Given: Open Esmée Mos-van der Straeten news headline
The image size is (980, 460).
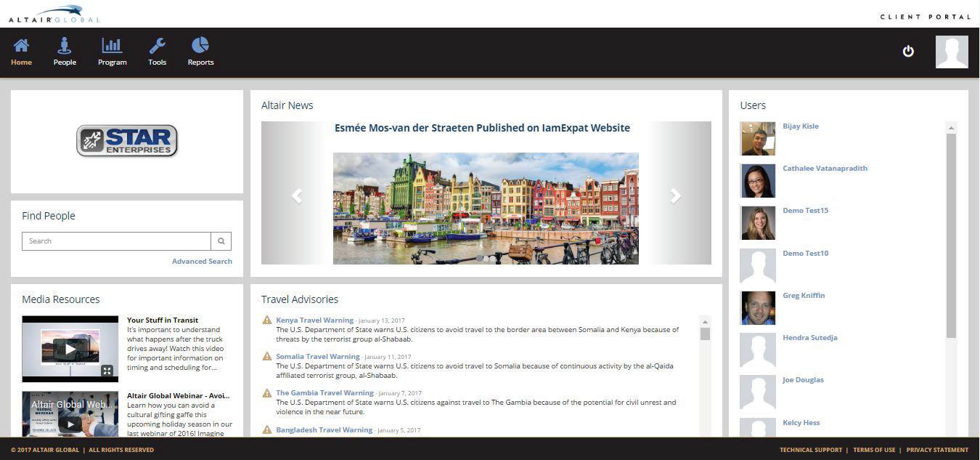Looking at the screenshot, I should click(x=482, y=128).
